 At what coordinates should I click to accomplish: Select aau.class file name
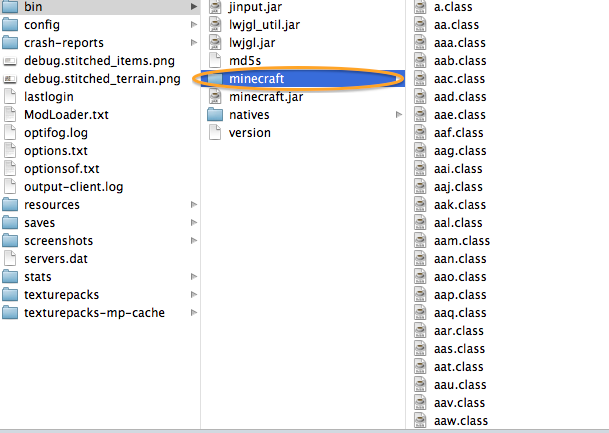(x=460, y=384)
